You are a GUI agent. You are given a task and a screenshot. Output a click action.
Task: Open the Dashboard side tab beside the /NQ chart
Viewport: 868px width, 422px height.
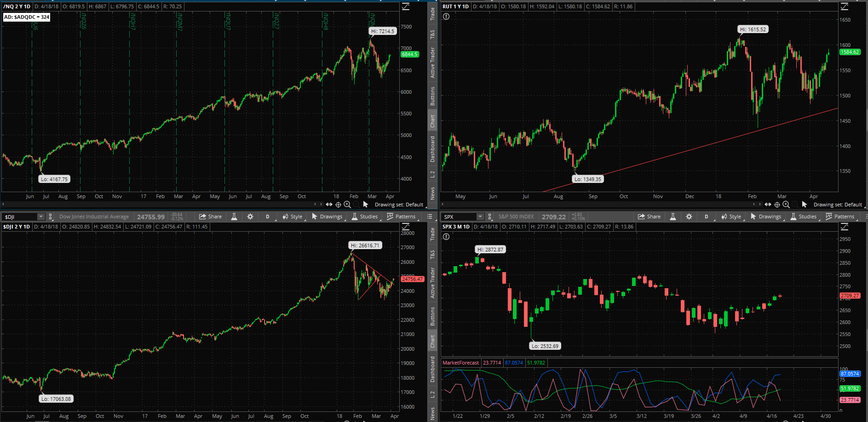pyautogui.click(x=432, y=149)
